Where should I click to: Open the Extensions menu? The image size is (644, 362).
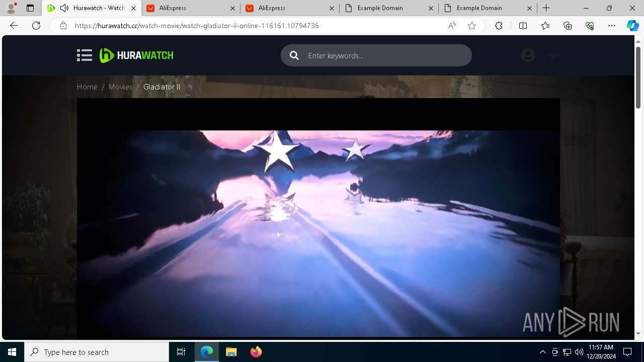tap(499, 26)
